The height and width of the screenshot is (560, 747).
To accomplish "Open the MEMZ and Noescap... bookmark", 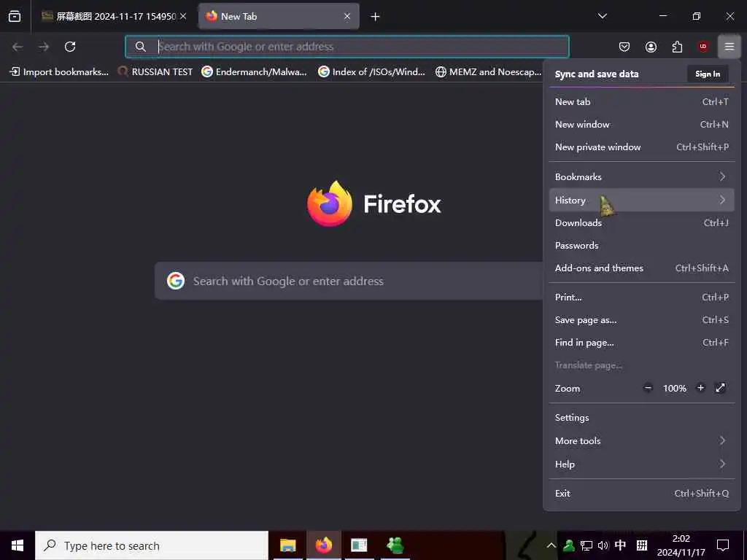I will point(488,72).
